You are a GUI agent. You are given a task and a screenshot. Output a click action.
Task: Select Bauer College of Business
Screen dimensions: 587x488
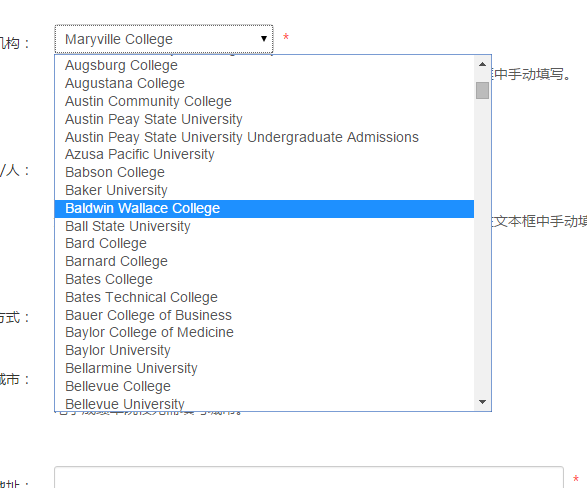click(264, 315)
